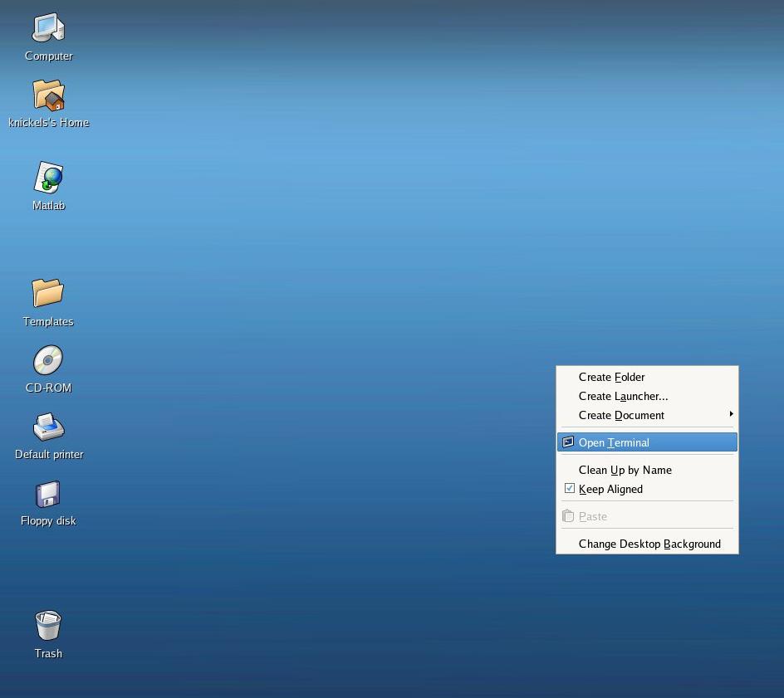Click the terminal icon beside Open Terminal
Screen dimensions: 784x698
click(x=568, y=442)
